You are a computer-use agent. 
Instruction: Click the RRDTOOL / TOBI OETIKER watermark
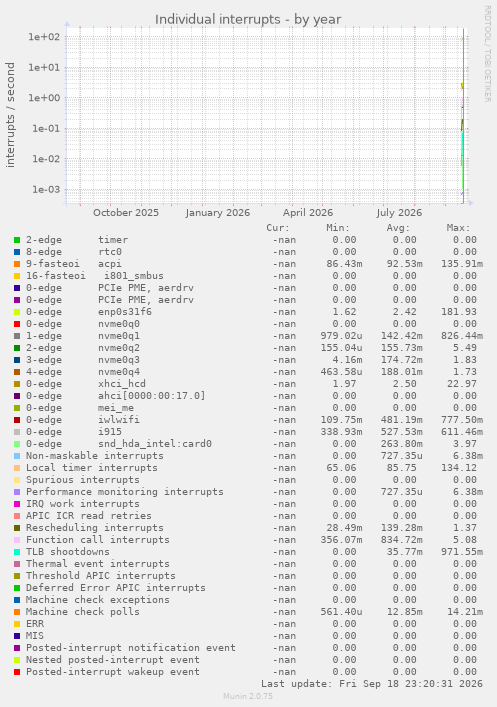click(488, 53)
